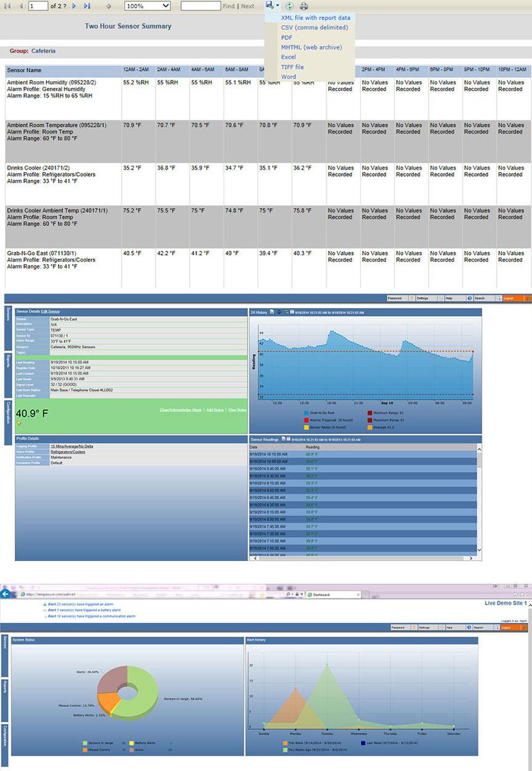
Task: Click the Cafeteria group label
Action: pyautogui.click(x=44, y=51)
